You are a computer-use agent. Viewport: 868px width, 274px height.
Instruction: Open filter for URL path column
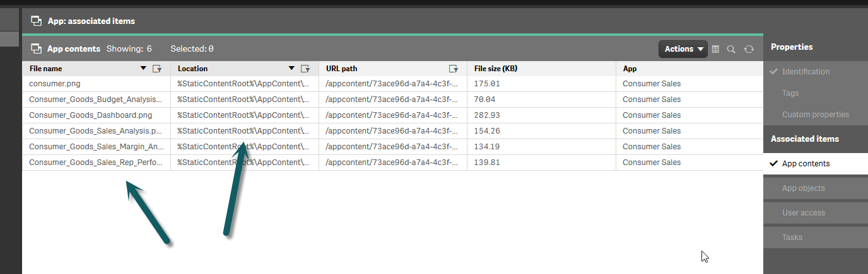tap(453, 69)
